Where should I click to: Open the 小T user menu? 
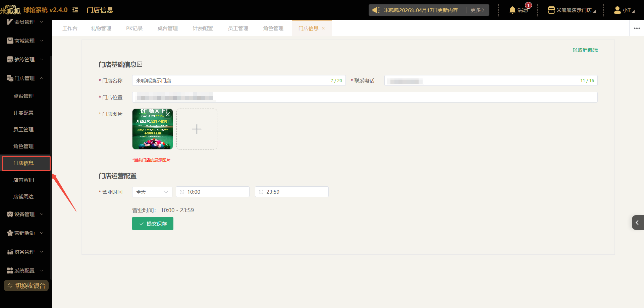pos(624,10)
